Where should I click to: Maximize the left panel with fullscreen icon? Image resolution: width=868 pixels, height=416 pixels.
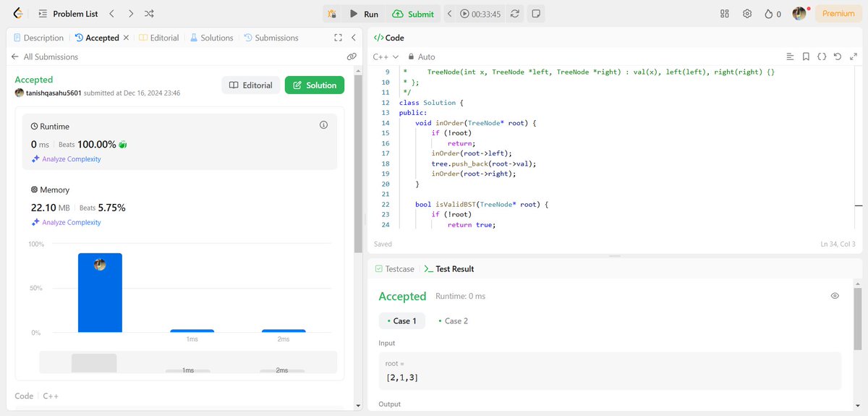pyautogui.click(x=338, y=38)
